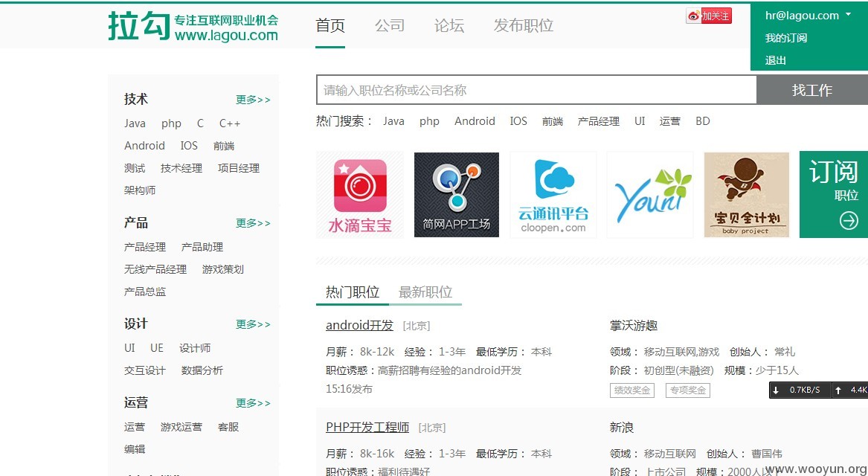Screen dimensions: 868x476
Task: Go to the 首页 navigation tab
Action: click(x=330, y=25)
